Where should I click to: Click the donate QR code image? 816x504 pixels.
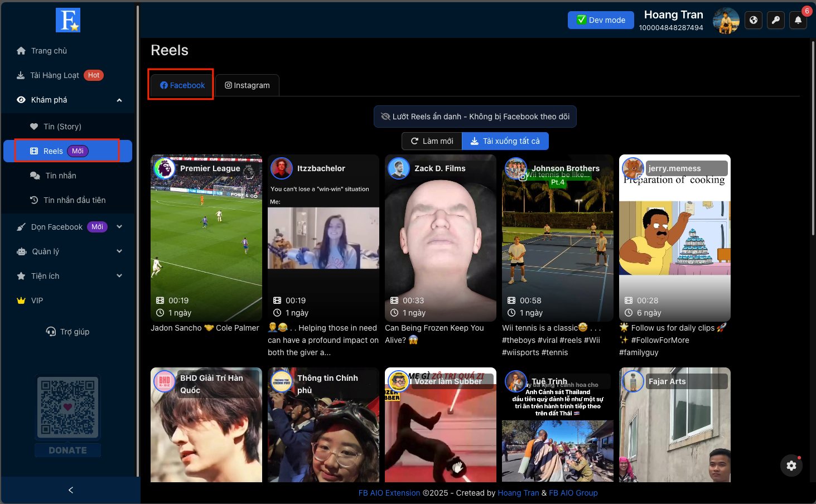(68, 408)
